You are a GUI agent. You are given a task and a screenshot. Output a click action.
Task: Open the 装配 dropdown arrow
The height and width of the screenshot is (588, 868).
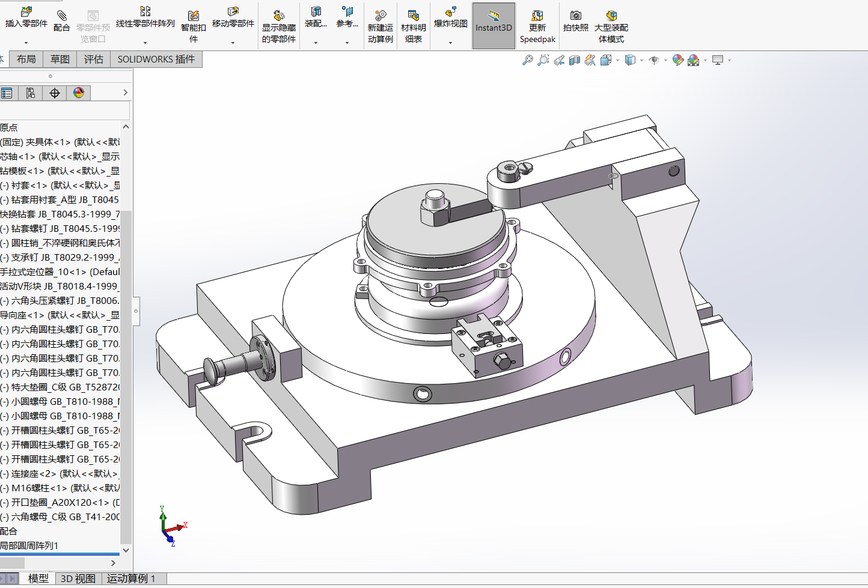(x=316, y=43)
